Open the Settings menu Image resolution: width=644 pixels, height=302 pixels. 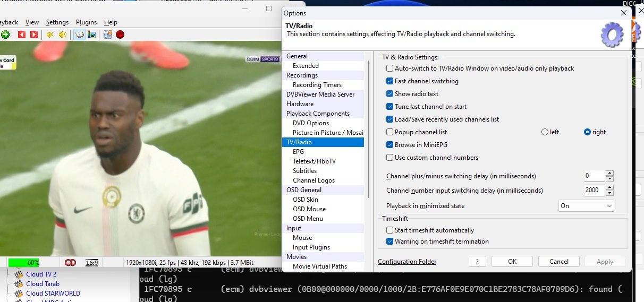57,22
